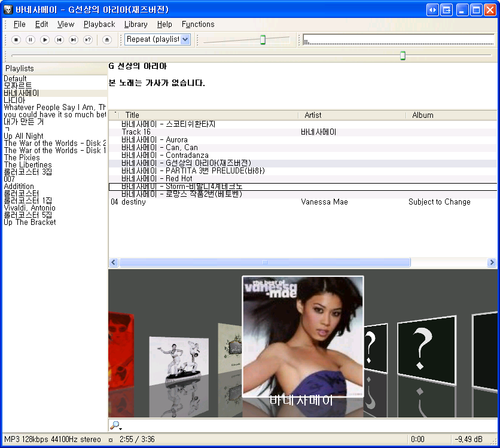This screenshot has width=500, height=448.
Task: Select The Libertines playlist
Action: click(x=55, y=165)
